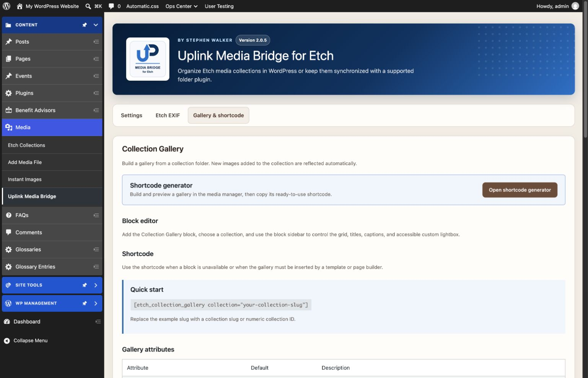
Task: Open Posts submenu list icon
Action: [96, 42]
